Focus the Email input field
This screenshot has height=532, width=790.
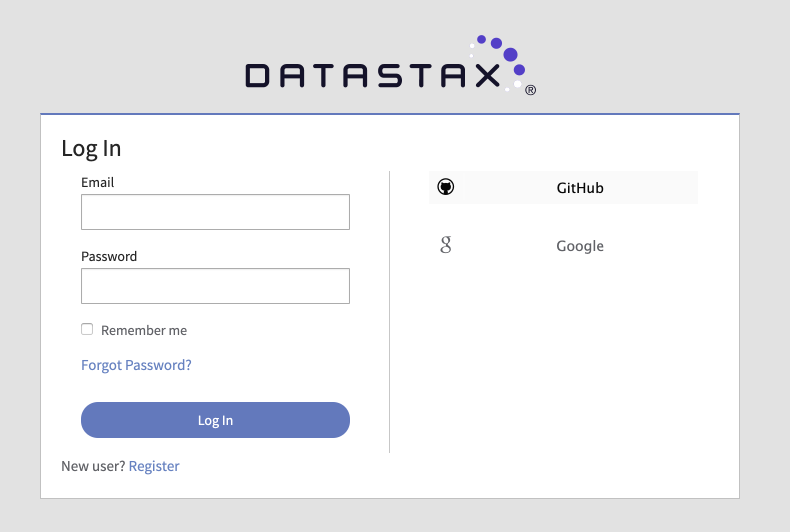215,212
